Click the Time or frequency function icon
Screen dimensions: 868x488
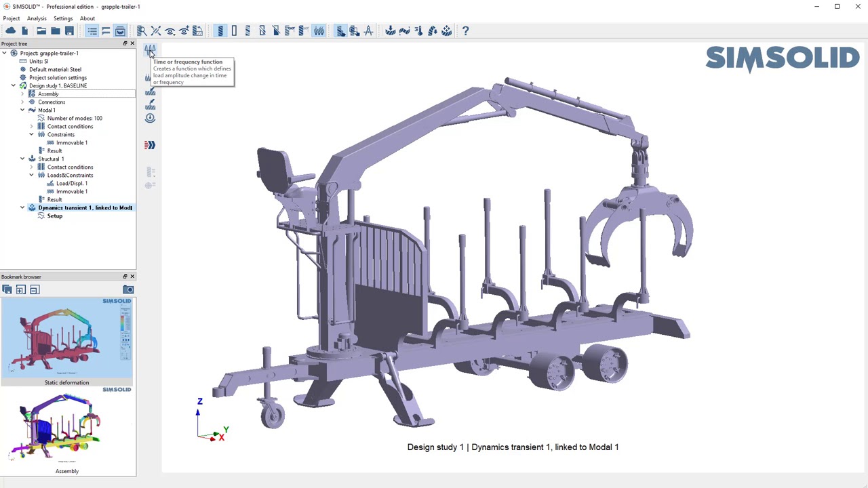[x=150, y=50]
